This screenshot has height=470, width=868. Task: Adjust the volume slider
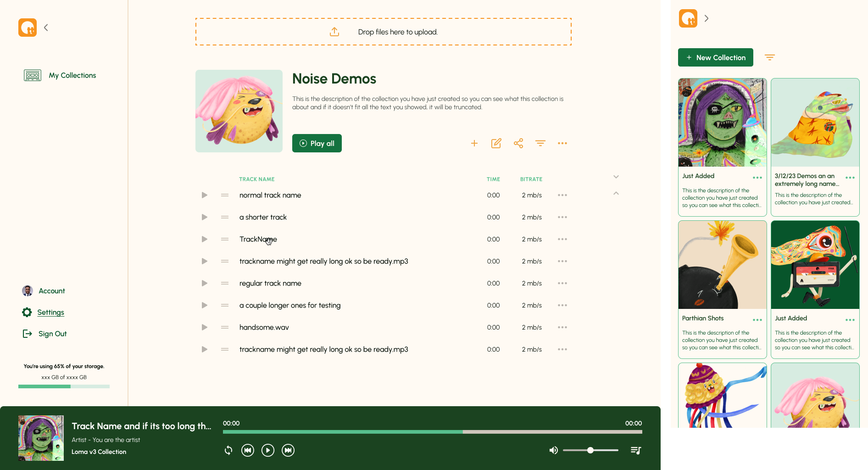(590, 450)
